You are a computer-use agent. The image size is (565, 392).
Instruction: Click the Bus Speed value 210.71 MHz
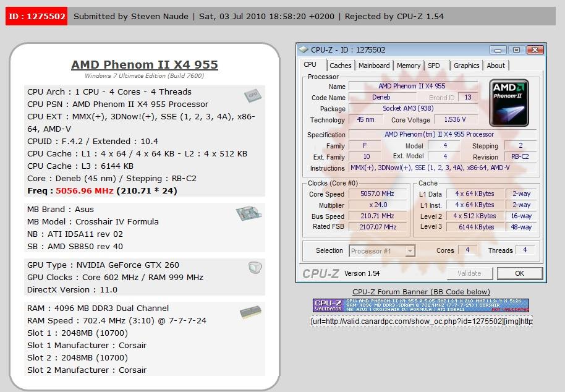pyautogui.click(x=378, y=216)
